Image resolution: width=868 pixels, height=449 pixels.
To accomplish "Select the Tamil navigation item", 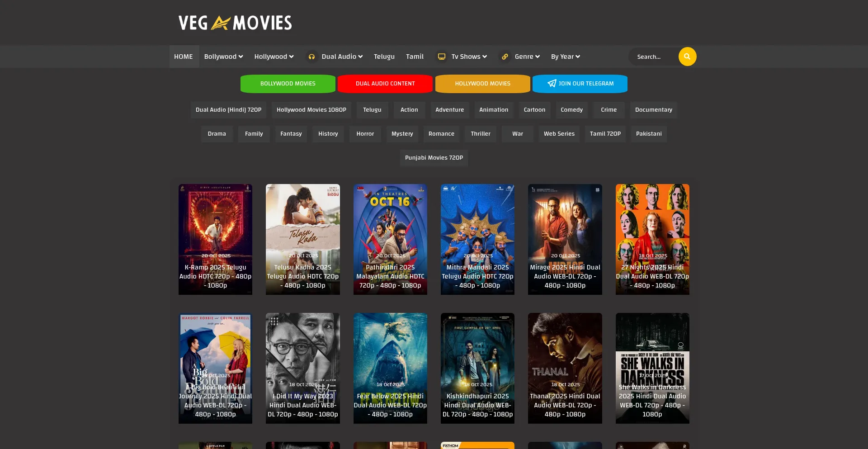I will coord(415,57).
